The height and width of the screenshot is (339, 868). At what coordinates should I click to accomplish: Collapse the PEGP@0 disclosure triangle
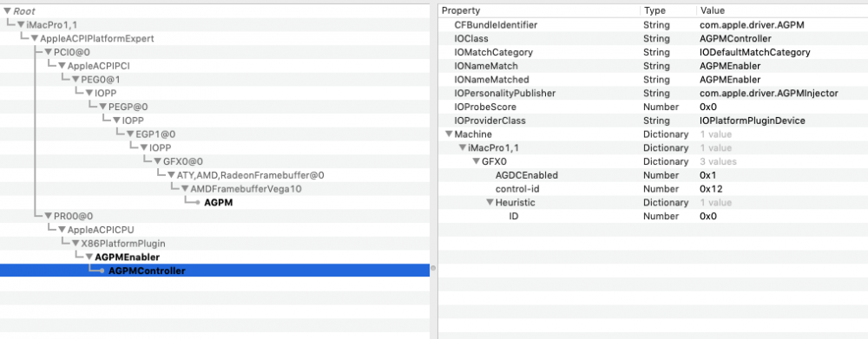[x=103, y=107]
